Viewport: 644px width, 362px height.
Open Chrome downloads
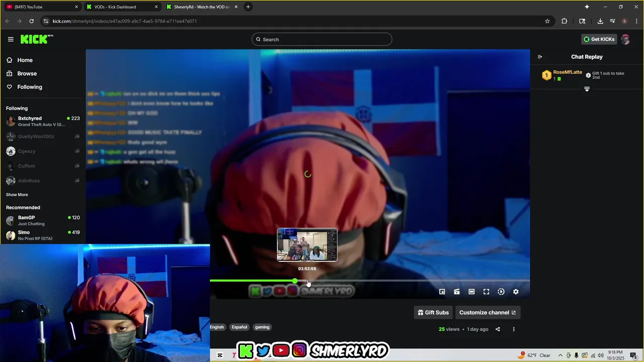pyautogui.click(x=600, y=21)
